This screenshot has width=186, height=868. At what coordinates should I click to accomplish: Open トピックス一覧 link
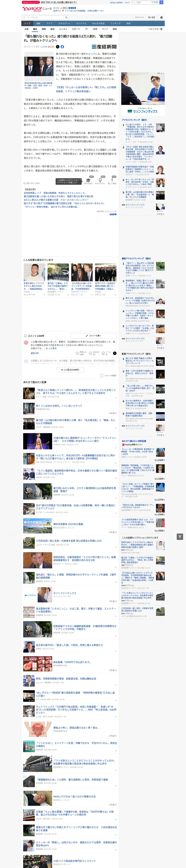click(x=155, y=29)
